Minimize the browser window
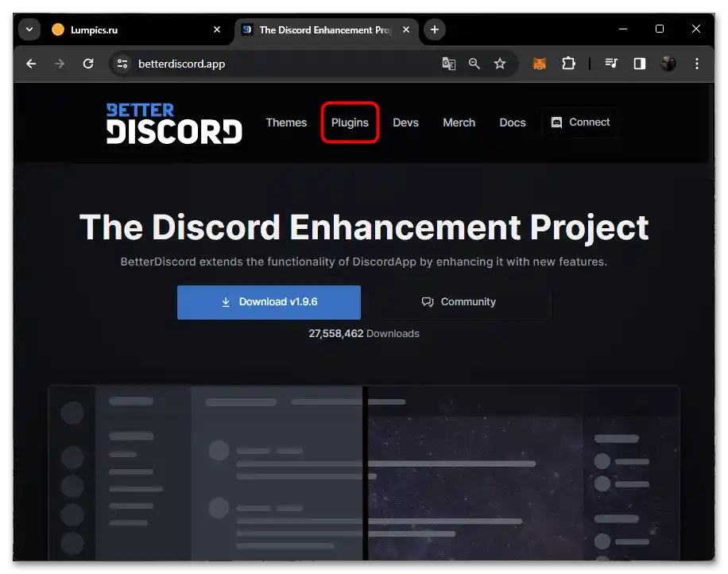 (623, 29)
